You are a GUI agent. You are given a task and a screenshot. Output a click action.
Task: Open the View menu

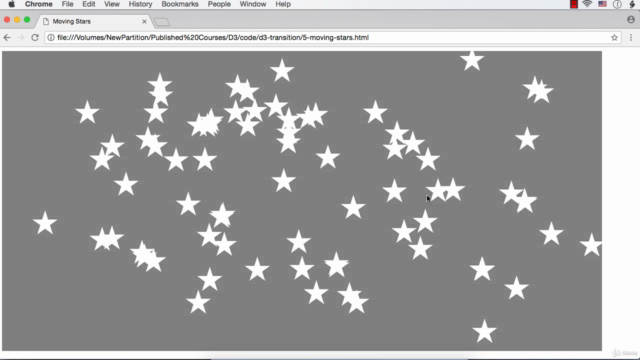(111, 4)
